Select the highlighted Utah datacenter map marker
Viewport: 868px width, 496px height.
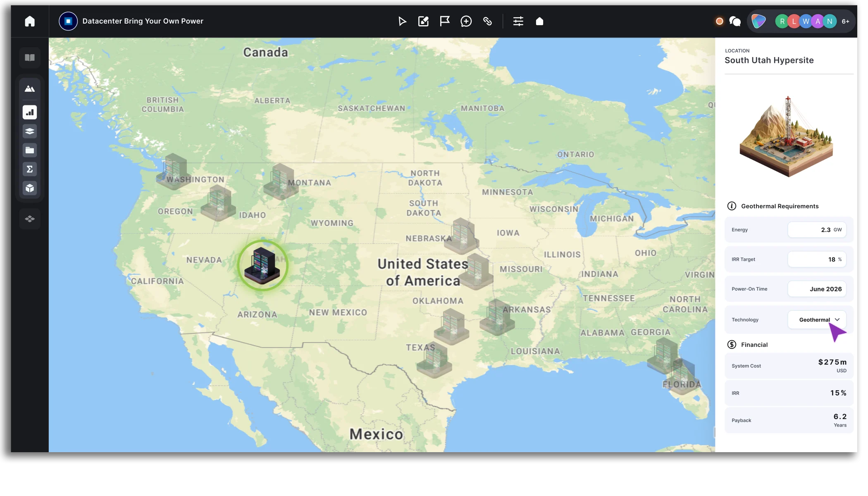(x=262, y=265)
